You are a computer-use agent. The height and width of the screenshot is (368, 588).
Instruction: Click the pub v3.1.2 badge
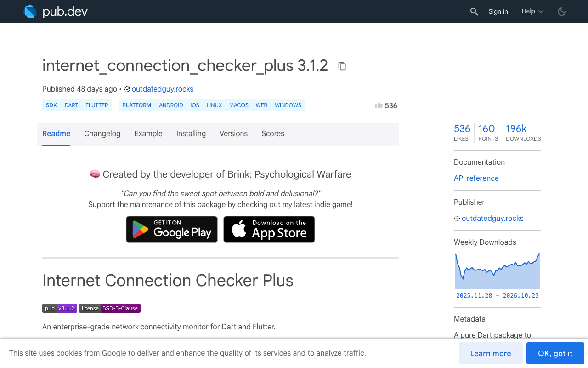(60, 308)
